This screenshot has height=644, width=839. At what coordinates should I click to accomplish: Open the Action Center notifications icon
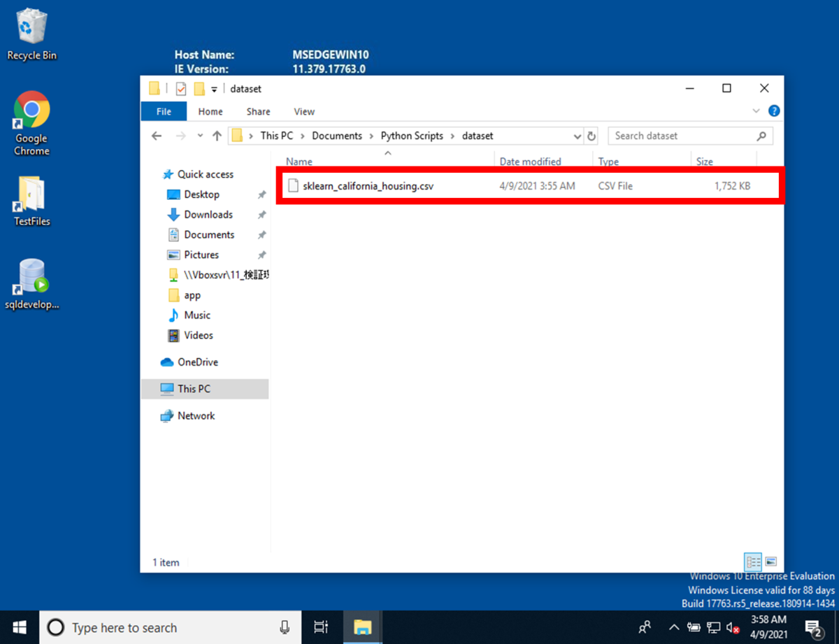(x=814, y=627)
